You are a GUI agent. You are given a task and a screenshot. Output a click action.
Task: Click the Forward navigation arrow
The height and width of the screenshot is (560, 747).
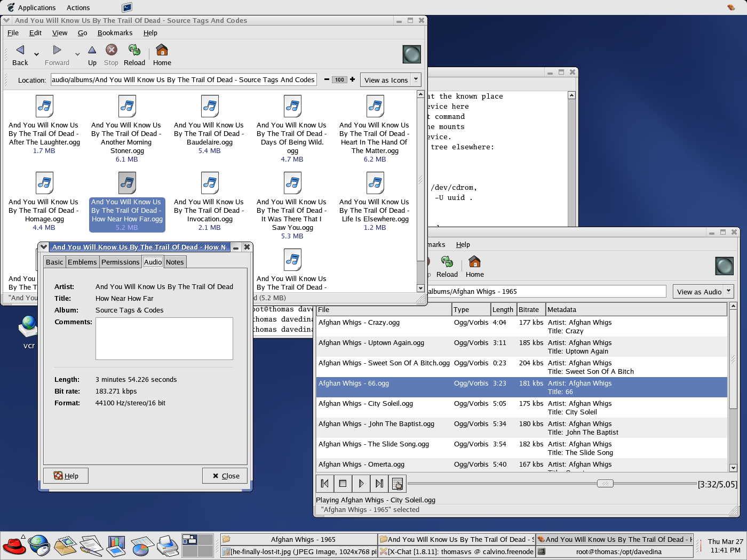57,55
